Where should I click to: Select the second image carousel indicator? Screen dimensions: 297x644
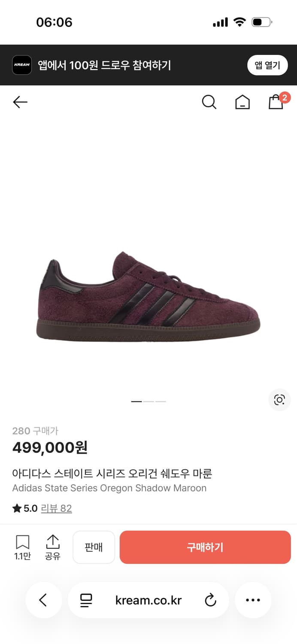click(148, 401)
